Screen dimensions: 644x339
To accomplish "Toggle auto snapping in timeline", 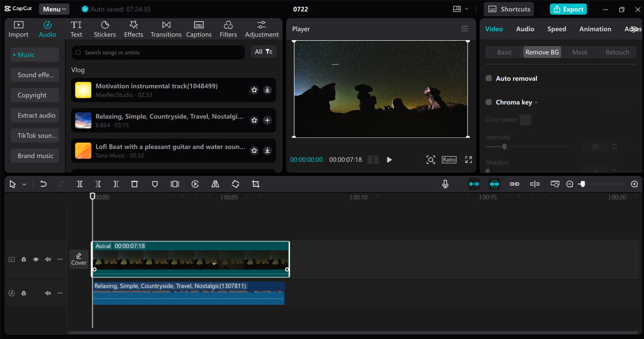I will tap(494, 184).
